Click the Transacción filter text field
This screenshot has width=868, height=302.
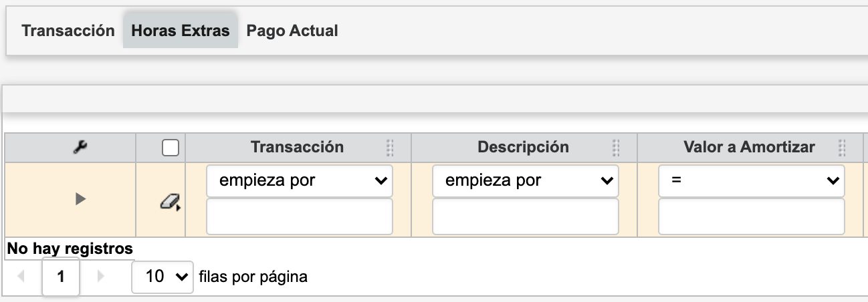(299, 217)
